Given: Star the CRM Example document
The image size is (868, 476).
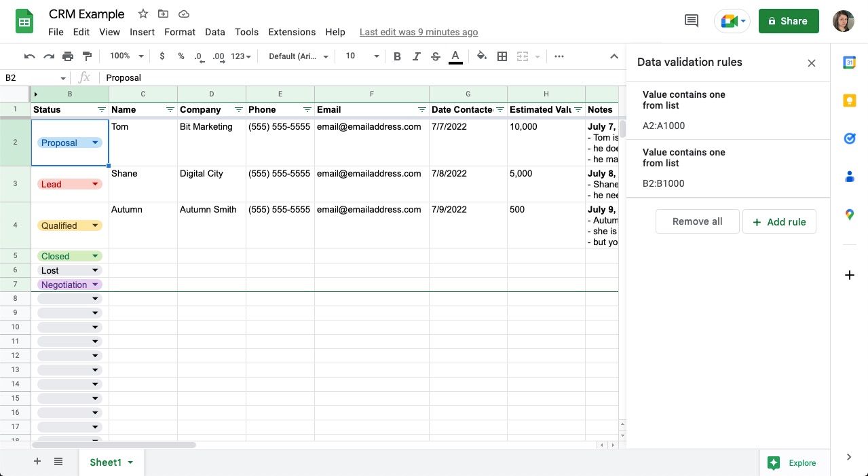Looking at the screenshot, I should [143, 14].
